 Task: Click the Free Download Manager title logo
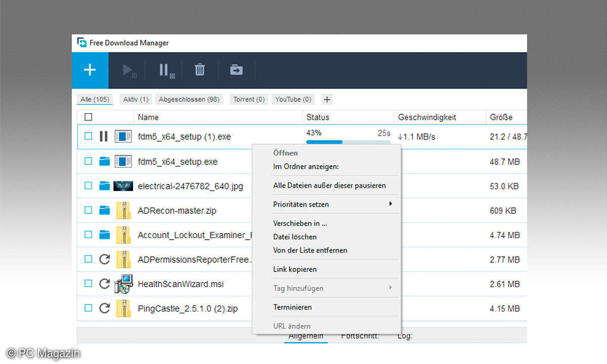tap(82, 42)
